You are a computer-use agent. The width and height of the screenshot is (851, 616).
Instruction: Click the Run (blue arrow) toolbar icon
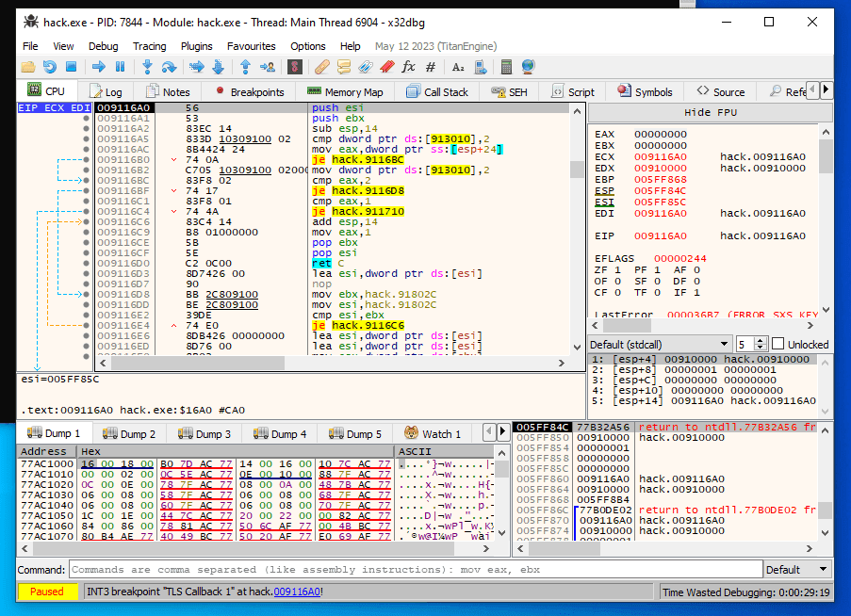(x=98, y=67)
